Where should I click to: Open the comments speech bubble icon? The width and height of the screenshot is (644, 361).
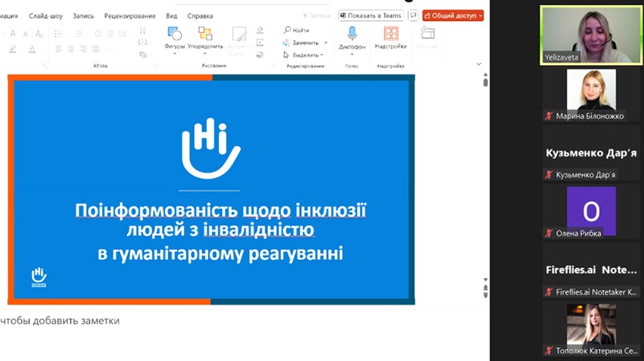coord(413,15)
